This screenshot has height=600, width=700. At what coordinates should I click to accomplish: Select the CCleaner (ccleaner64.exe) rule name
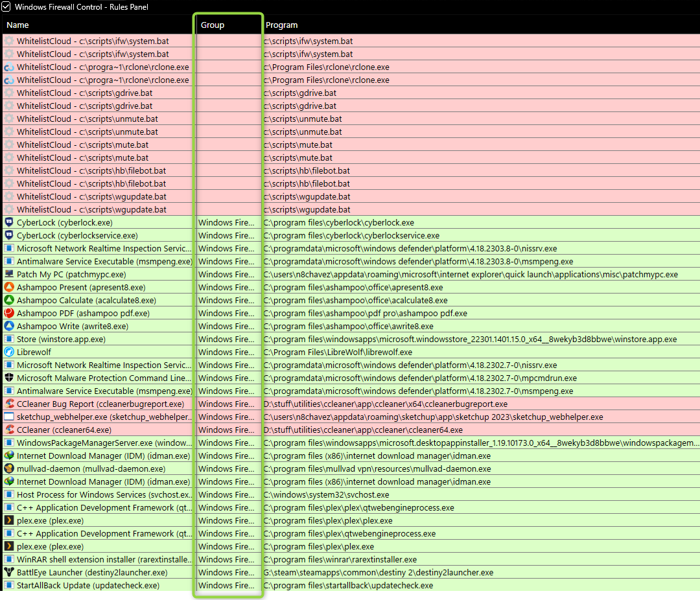tap(64, 430)
